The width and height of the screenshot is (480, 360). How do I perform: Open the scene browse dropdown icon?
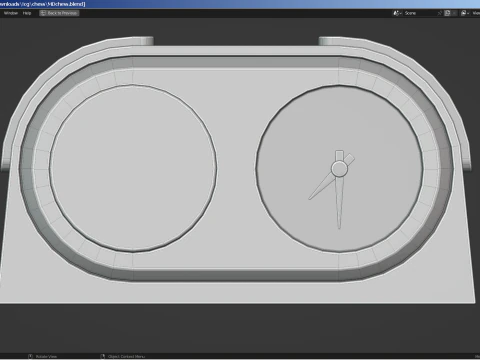[397, 13]
